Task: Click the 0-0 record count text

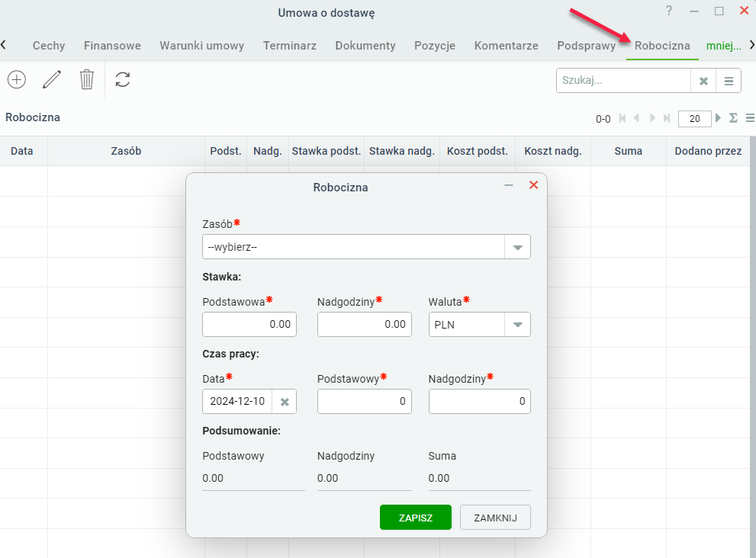Action: (x=603, y=119)
